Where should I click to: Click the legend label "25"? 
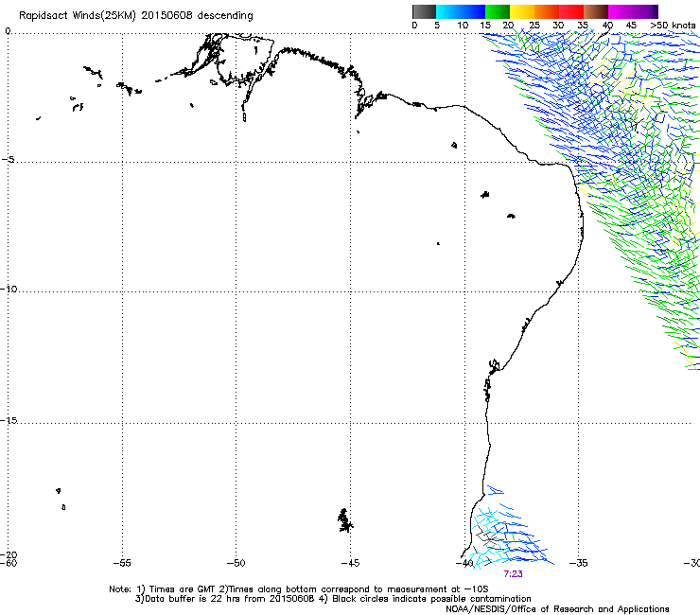tap(534, 25)
